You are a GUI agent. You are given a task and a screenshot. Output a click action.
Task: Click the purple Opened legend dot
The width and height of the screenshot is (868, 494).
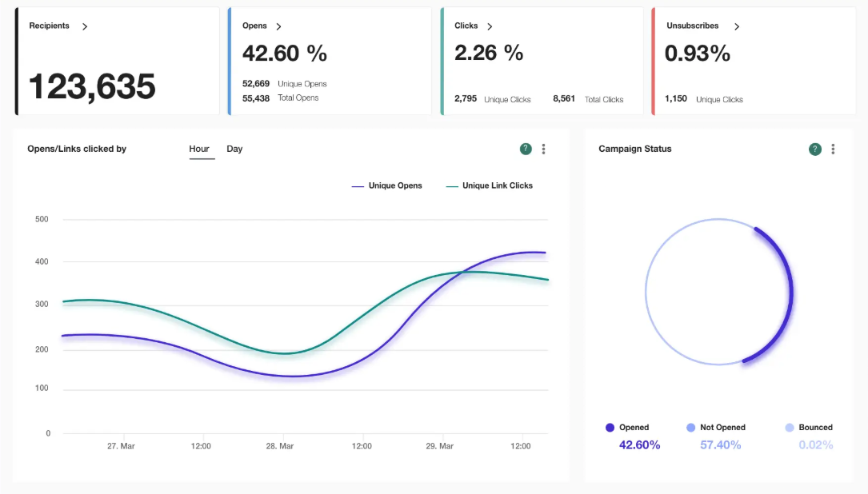[x=610, y=428]
